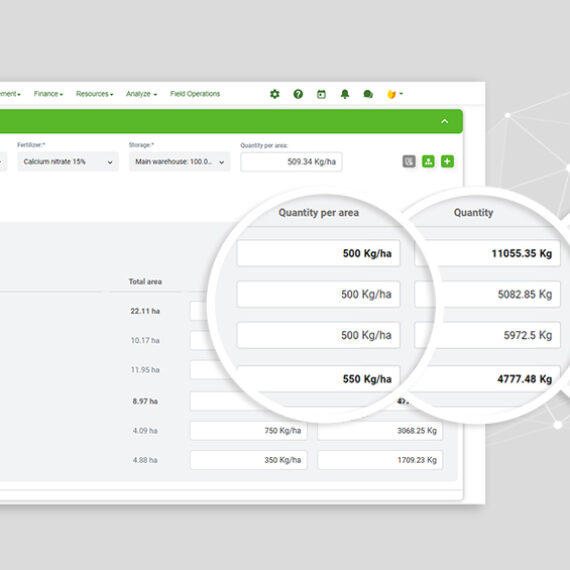Open the Finance menu

[x=48, y=94]
